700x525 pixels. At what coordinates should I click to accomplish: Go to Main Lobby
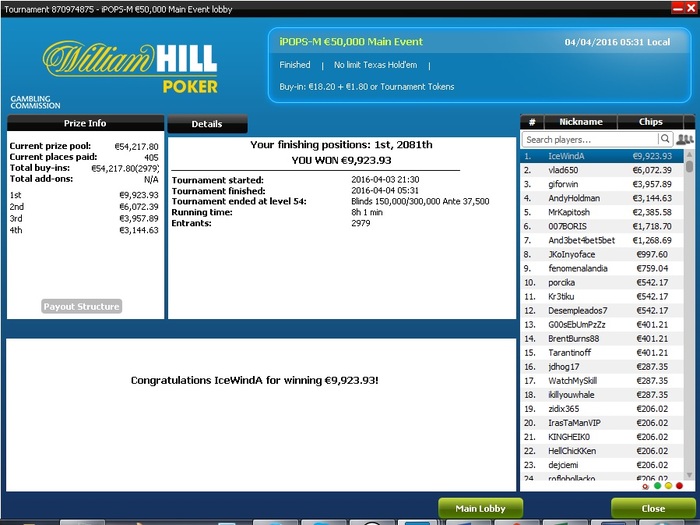[x=480, y=508]
